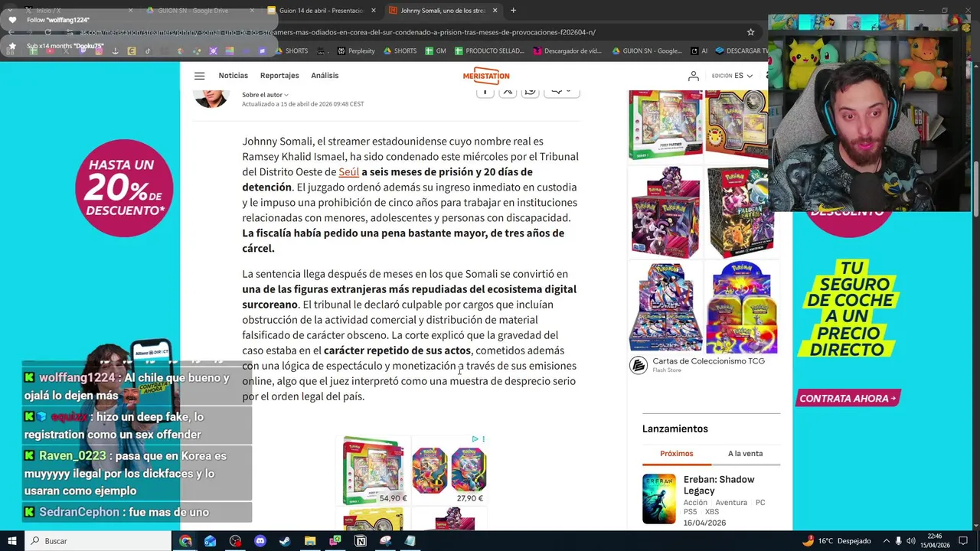
Task: Open File Explorer from the taskbar
Action: coord(309,541)
